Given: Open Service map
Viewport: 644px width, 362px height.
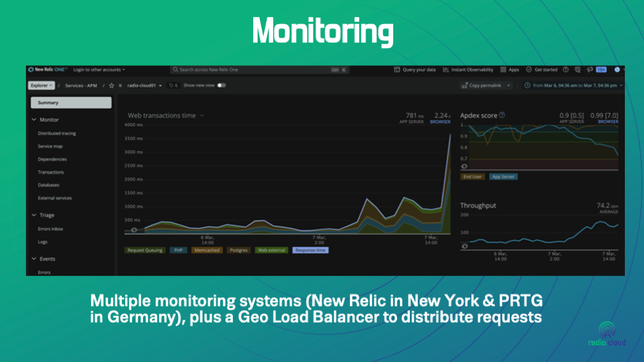Looking at the screenshot, I should coord(50,146).
